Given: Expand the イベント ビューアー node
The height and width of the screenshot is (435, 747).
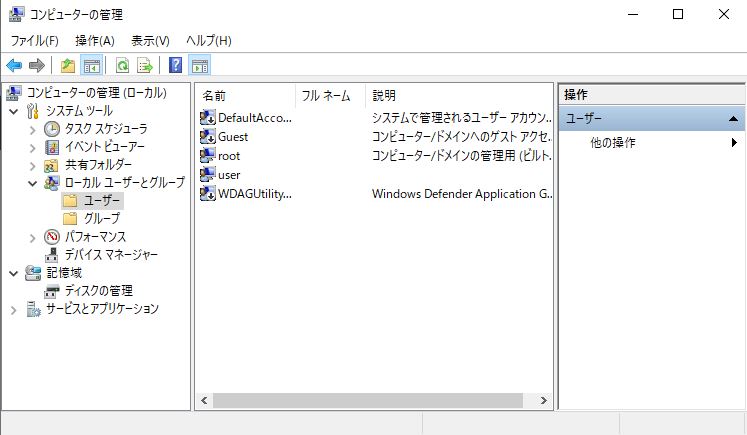Looking at the screenshot, I should click(x=32, y=148).
